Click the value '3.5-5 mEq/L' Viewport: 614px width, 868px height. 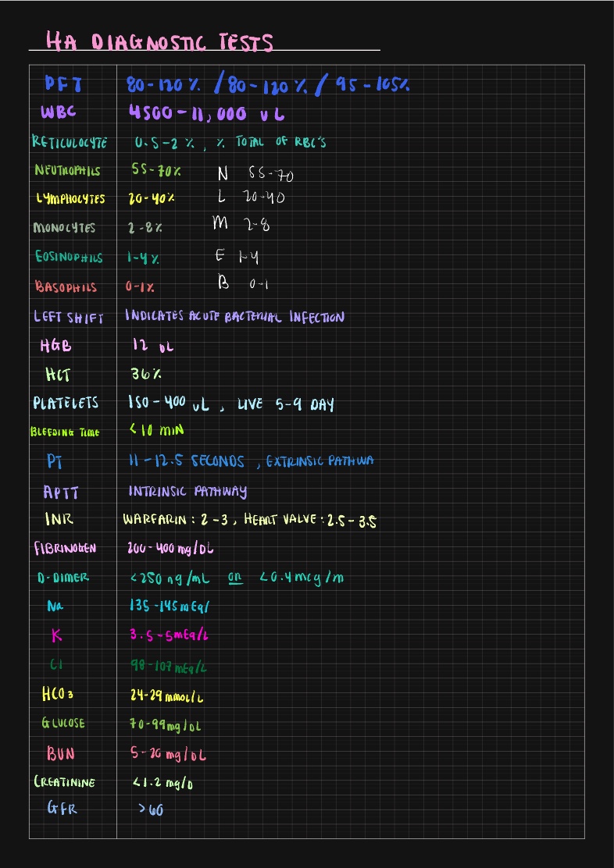click(169, 635)
